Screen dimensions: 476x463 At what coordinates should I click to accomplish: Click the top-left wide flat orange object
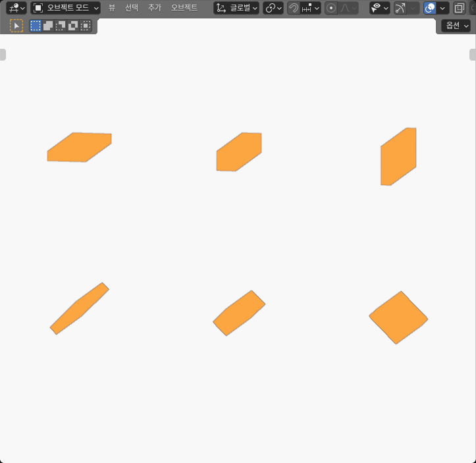tap(79, 148)
